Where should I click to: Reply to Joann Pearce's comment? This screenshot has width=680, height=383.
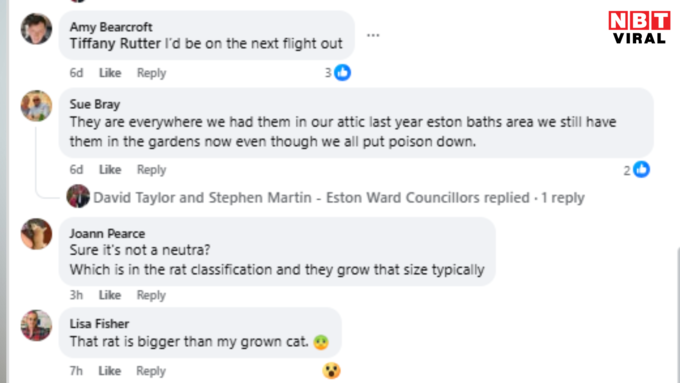(151, 295)
